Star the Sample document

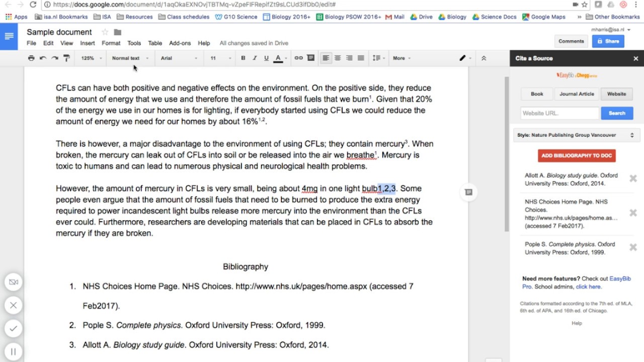tap(105, 32)
